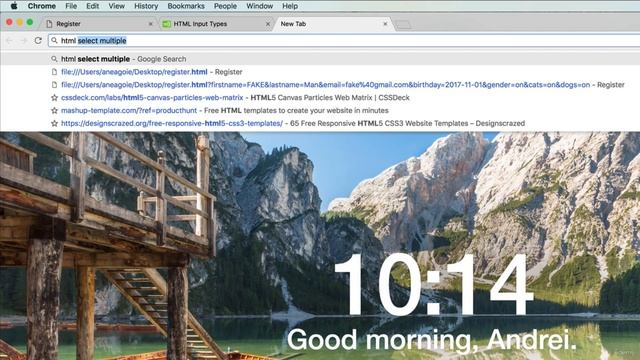Open the designscrazed.org templates suggestion

click(320, 123)
